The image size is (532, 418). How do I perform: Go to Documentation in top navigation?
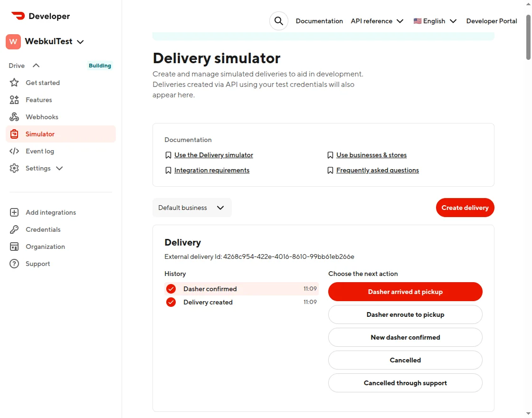[x=319, y=21]
